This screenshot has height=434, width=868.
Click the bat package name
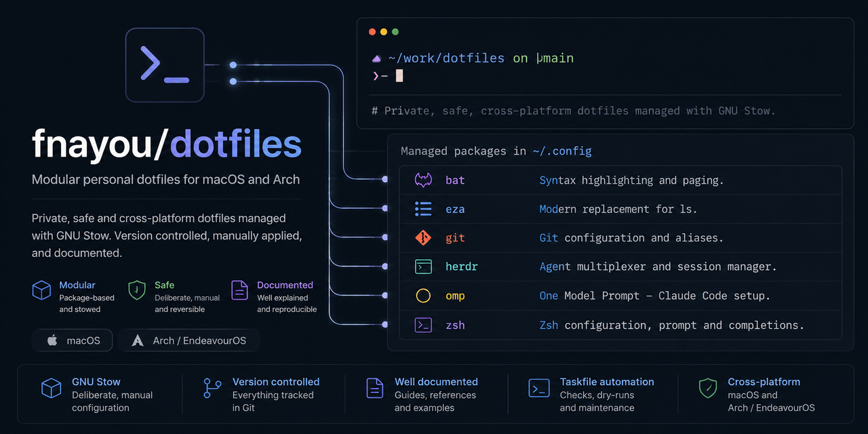coord(455,180)
